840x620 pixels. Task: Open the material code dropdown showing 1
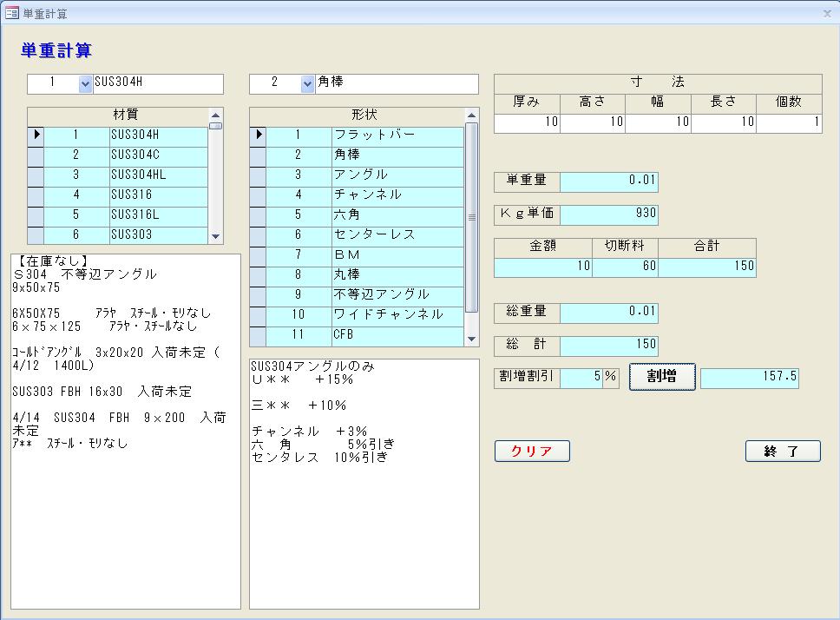[x=85, y=83]
